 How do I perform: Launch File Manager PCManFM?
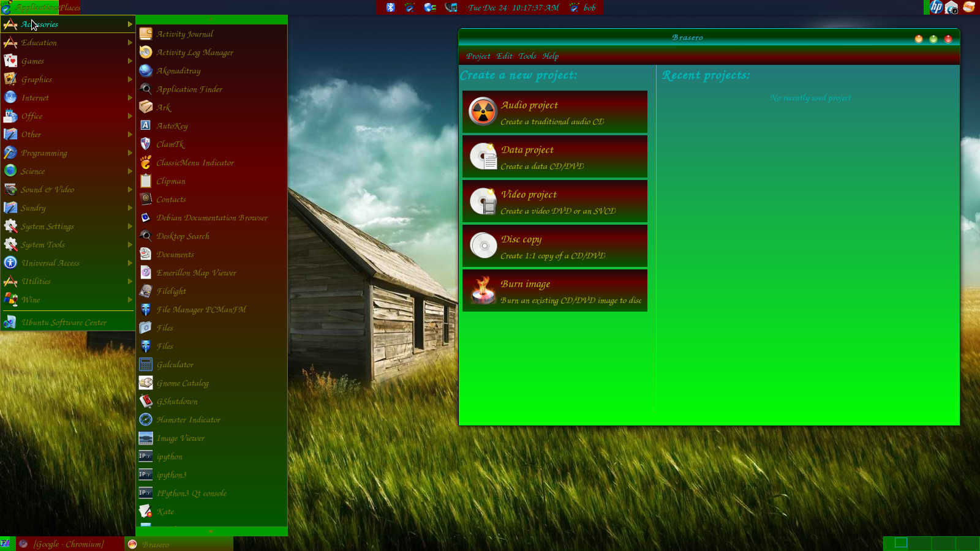pos(211,309)
